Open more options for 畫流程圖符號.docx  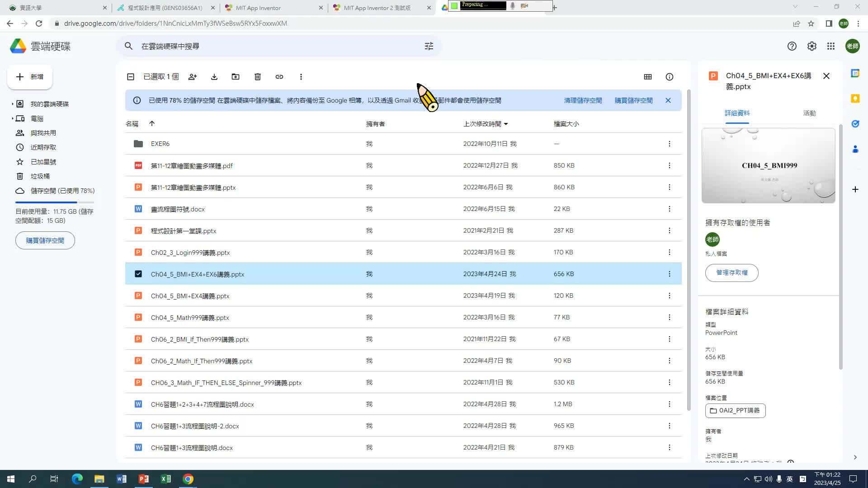(670, 209)
